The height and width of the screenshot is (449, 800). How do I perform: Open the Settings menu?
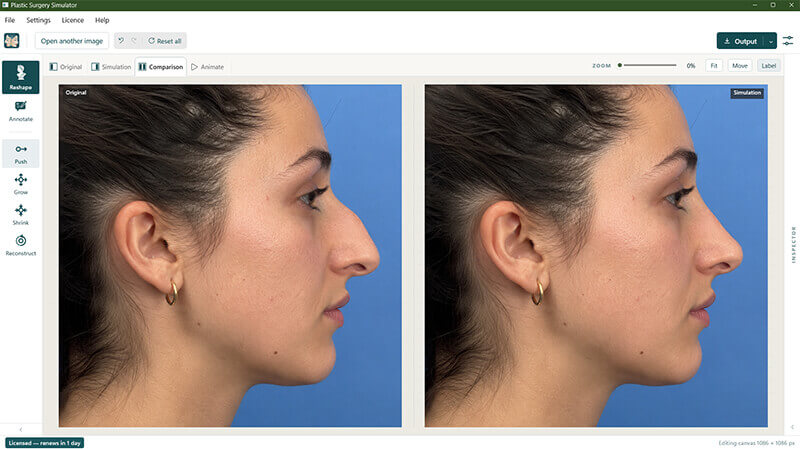point(38,20)
